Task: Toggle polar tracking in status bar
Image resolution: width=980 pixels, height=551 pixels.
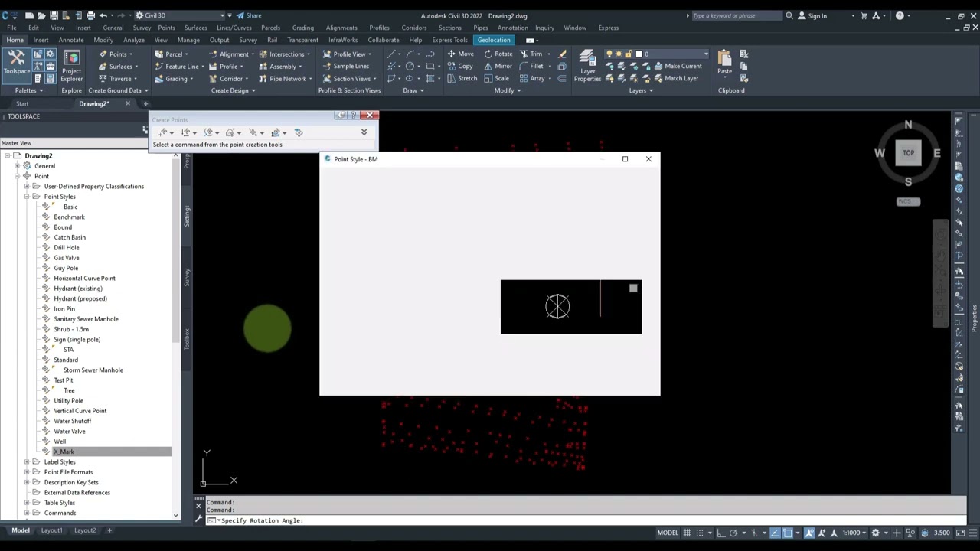Action: point(733,533)
